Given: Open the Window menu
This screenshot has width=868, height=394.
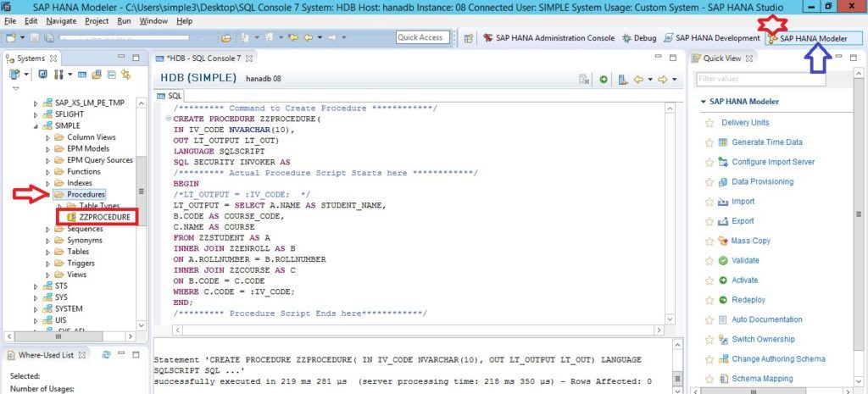Looking at the screenshot, I should coord(153,21).
